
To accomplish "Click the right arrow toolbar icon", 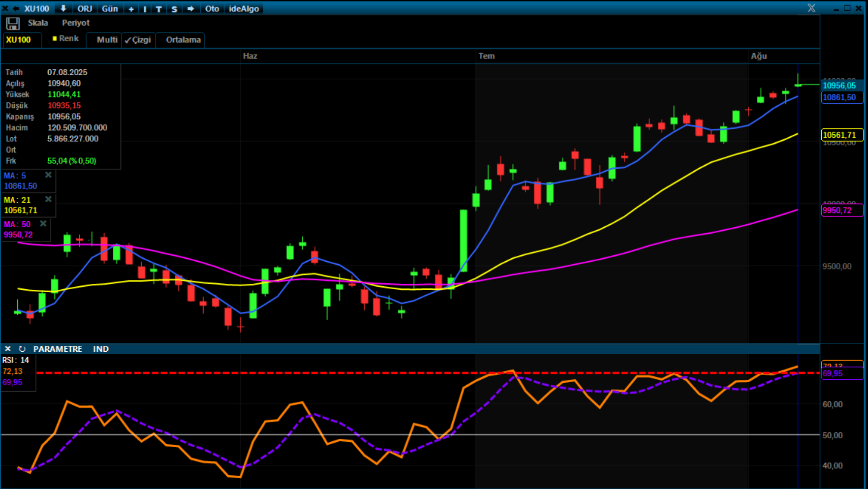I will 190,8.
